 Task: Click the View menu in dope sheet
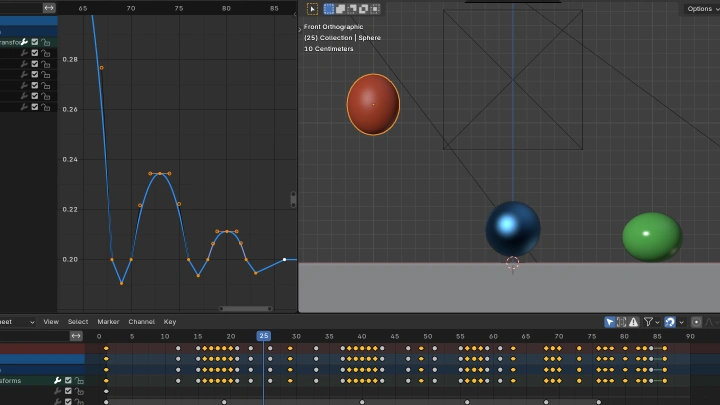[51, 322]
